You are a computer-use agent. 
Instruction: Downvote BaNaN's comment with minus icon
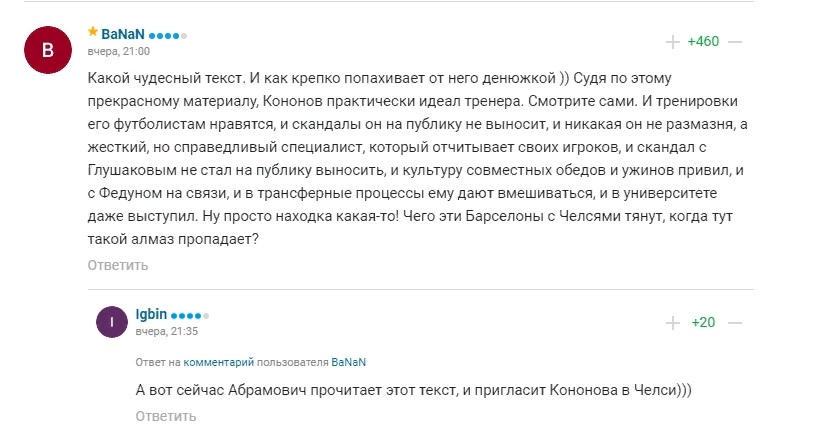735,42
